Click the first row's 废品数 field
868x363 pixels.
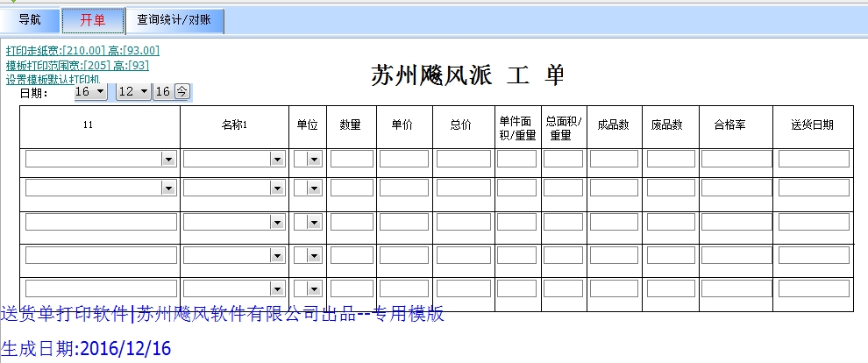[671, 159]
